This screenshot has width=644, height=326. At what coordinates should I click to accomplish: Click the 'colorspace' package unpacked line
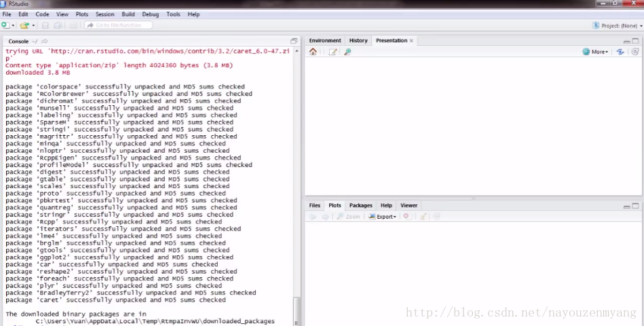pos(125,87)
